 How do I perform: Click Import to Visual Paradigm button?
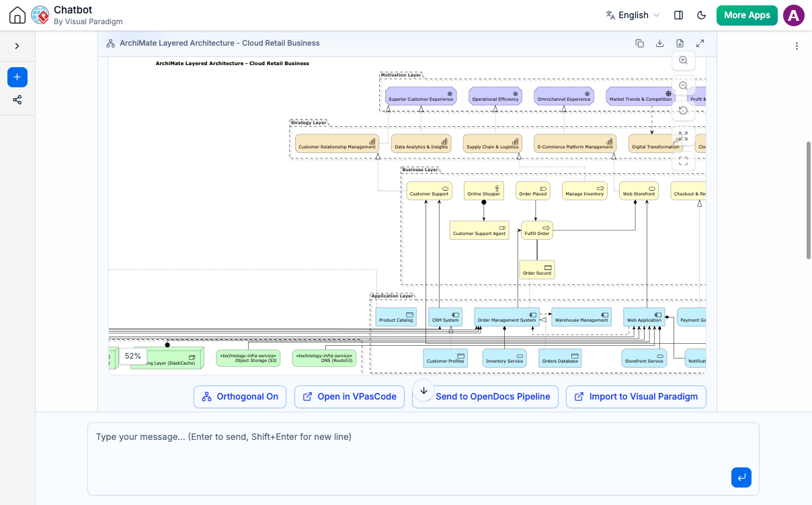coord(636,397)
